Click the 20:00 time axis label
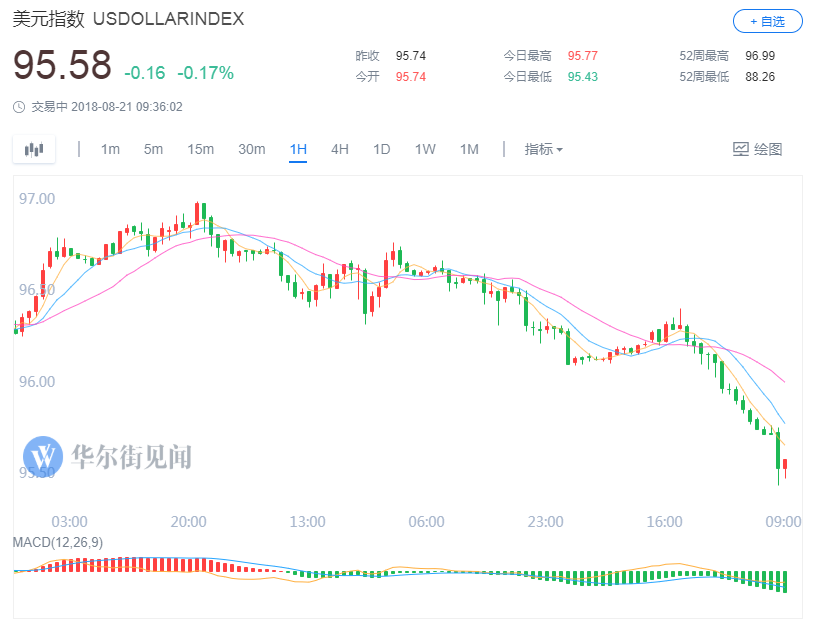The width and height of the screenshot is (814, 627). click(x=188, y=522)
